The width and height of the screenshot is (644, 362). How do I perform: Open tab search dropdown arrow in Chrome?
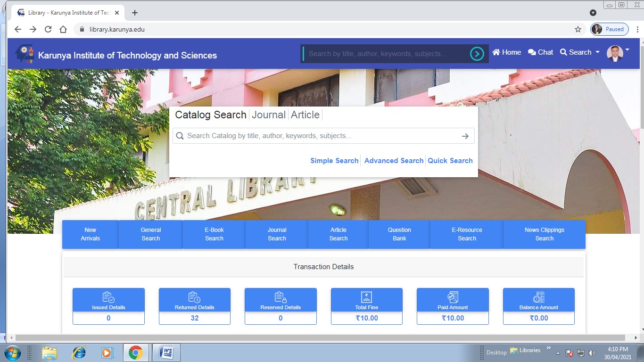click(x=593, y=13)
